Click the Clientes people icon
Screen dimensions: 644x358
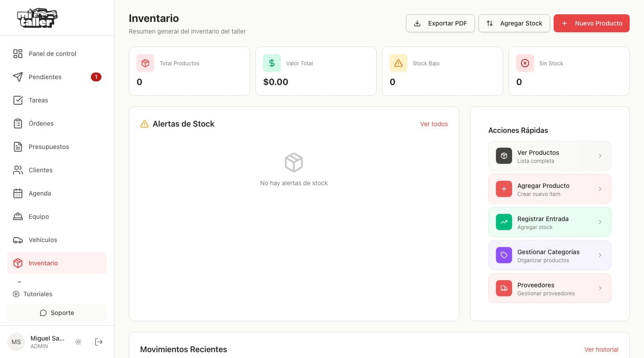(18, 170)
